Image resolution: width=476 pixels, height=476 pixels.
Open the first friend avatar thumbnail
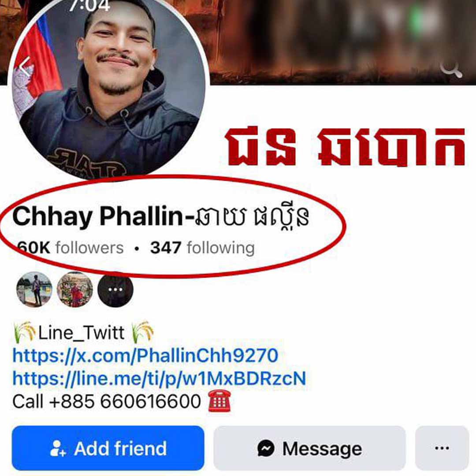point(34,289)
